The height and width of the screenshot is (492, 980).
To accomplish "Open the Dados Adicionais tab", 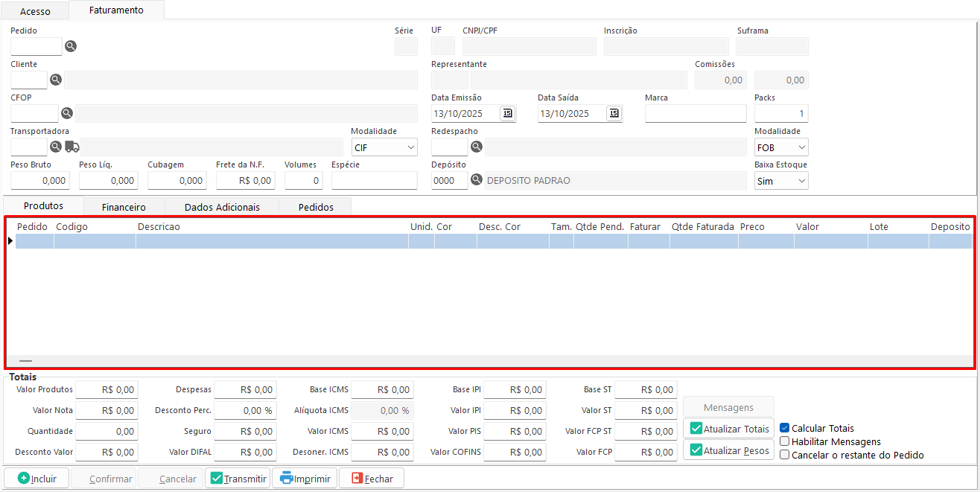I will click(x=222, y=207).
